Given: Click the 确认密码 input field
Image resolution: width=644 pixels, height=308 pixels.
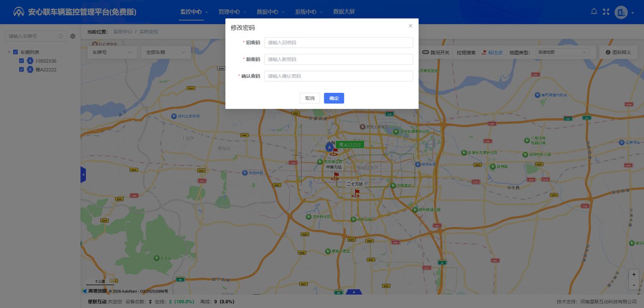Looking at the screenshot, I should (x=339, y=76).
